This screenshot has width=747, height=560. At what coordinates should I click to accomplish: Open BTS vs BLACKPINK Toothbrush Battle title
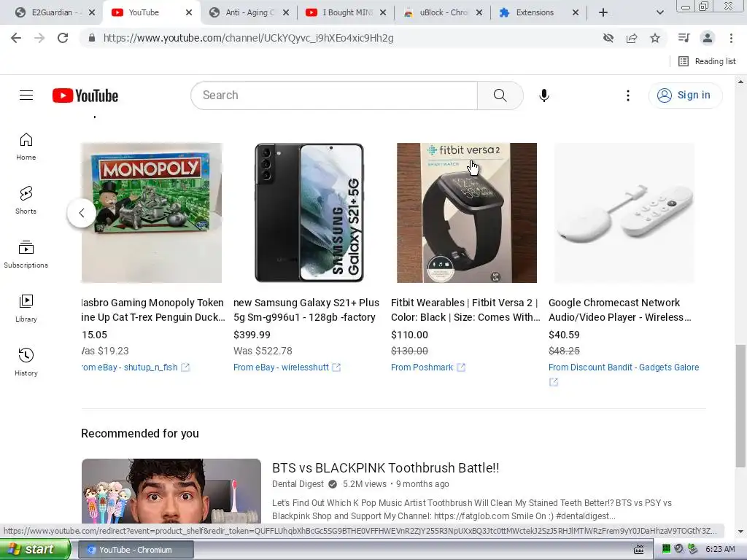385,467
